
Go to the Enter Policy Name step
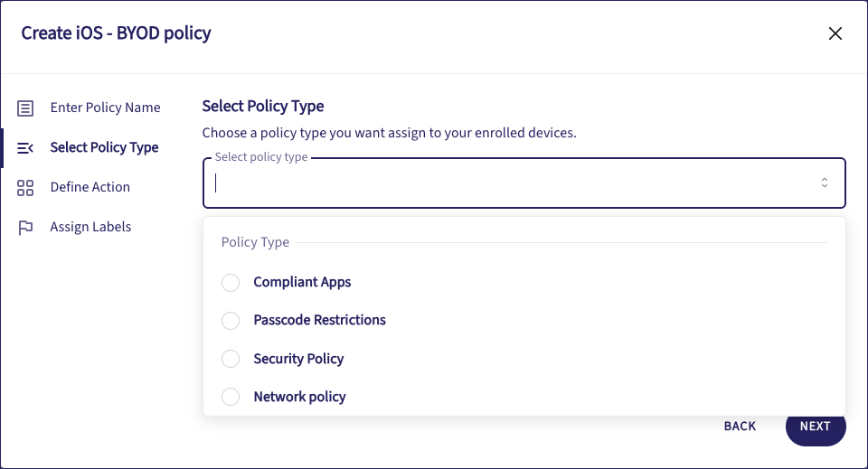[x=105, y=108]
